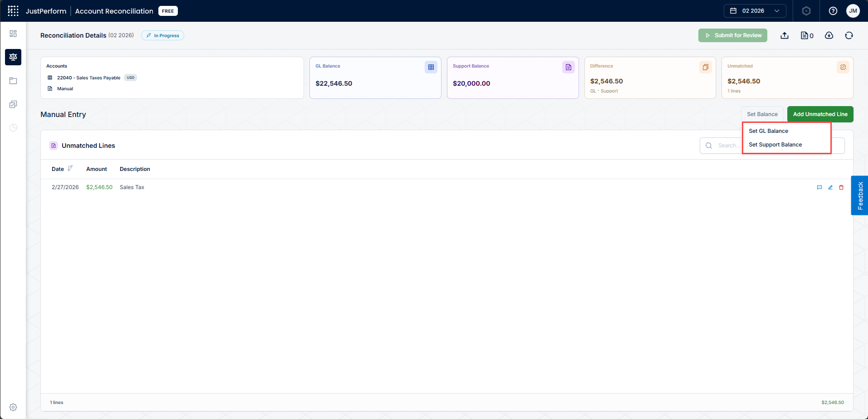
Task: Add comment on Sales Tax line
Action: tap(819, 187)
